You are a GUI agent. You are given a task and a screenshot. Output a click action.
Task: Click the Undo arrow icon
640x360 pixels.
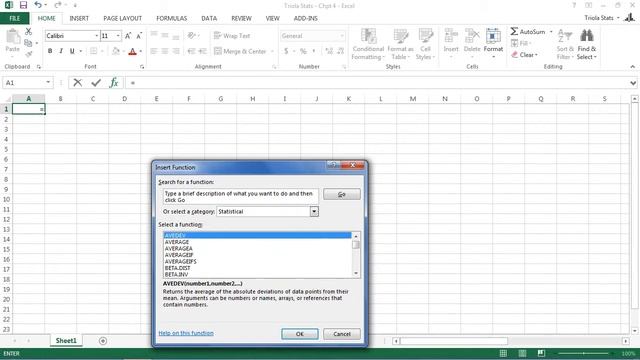pyautogui.click(x=38, y=5)
